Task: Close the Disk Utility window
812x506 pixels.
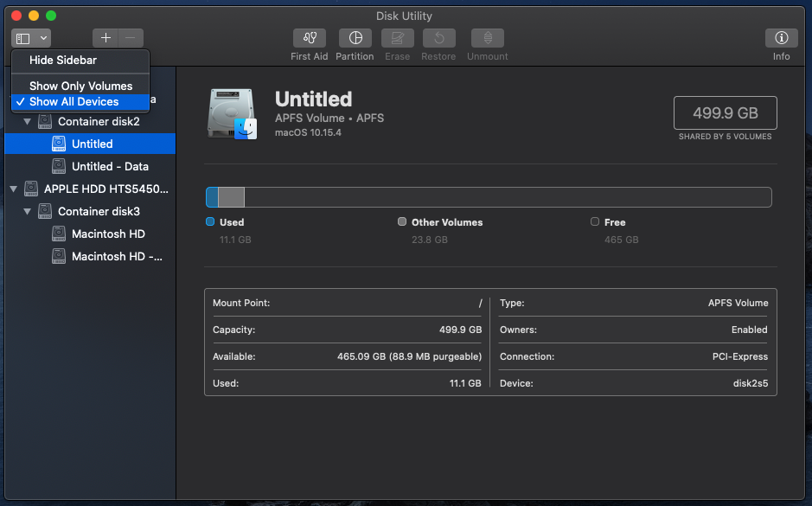Action: (x=16, y=16)
